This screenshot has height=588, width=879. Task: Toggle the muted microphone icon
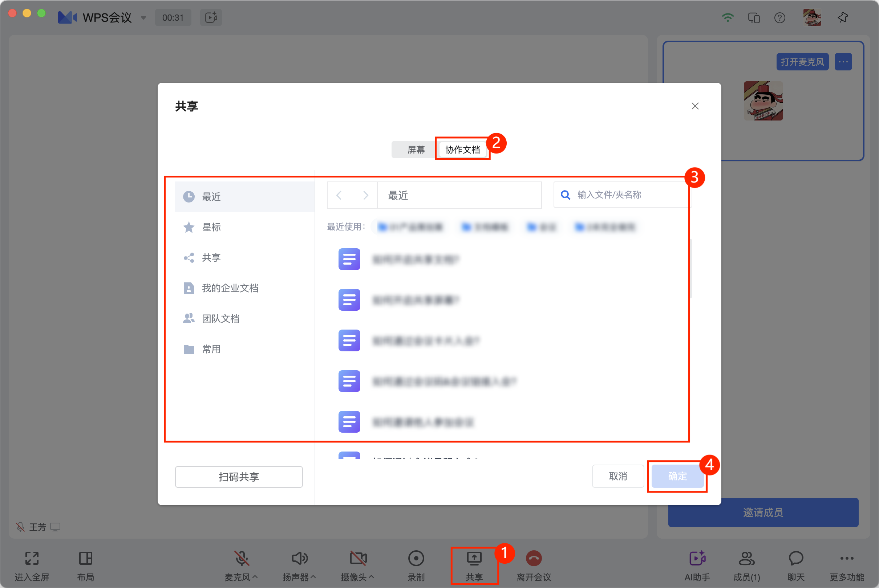[242, 558]
